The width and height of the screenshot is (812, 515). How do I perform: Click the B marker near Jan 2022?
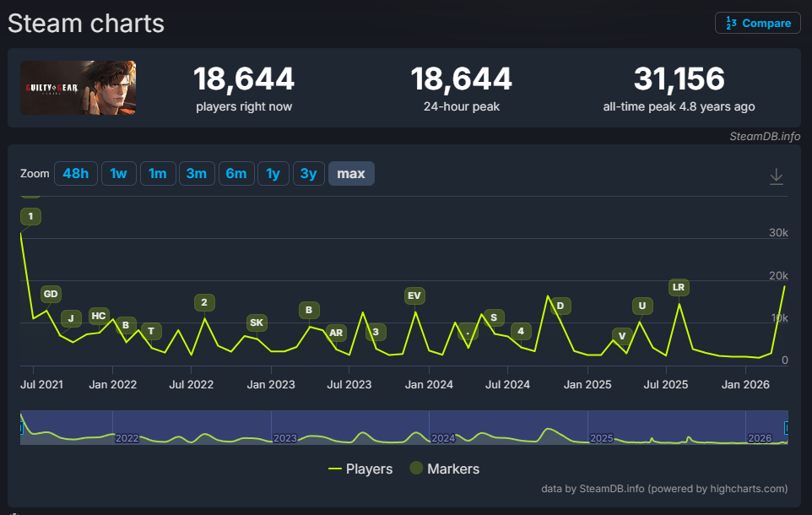(x=125, y=325)
